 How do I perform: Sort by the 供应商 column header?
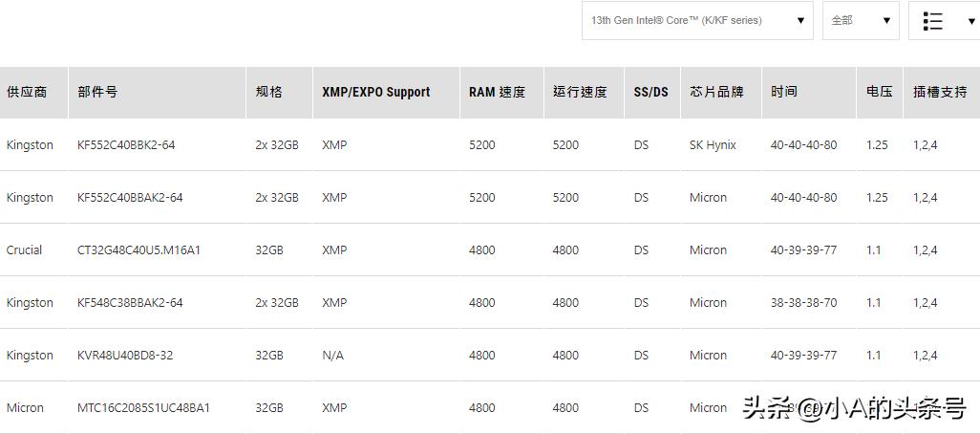tap(27, 92)
